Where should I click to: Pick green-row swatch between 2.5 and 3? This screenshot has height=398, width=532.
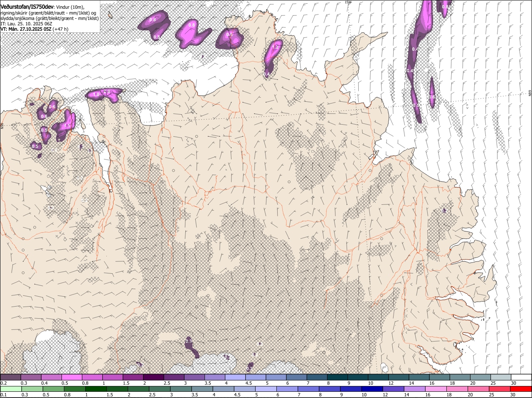click(160, 389)
